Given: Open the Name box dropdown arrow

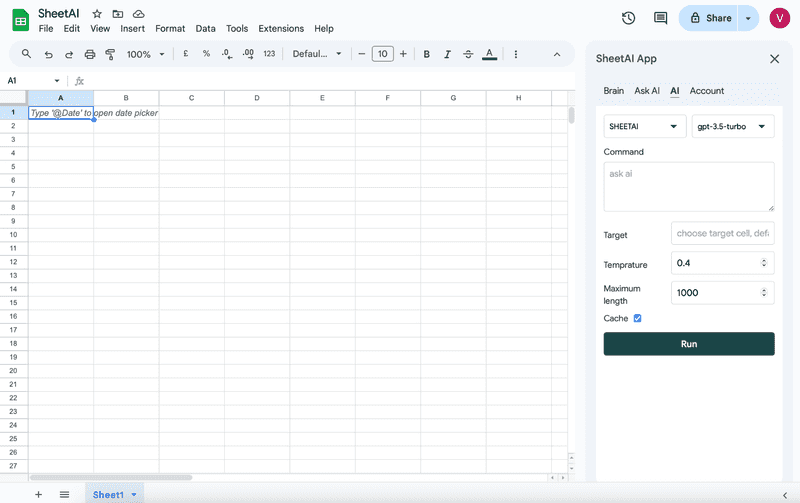Looking at the screenshot, I should click(57, 81).
